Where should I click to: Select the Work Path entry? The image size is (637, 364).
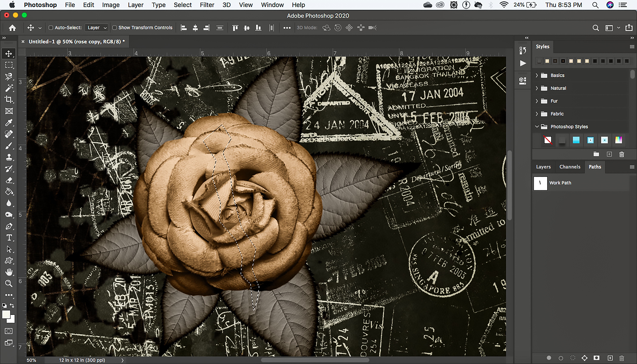point(560,183)
